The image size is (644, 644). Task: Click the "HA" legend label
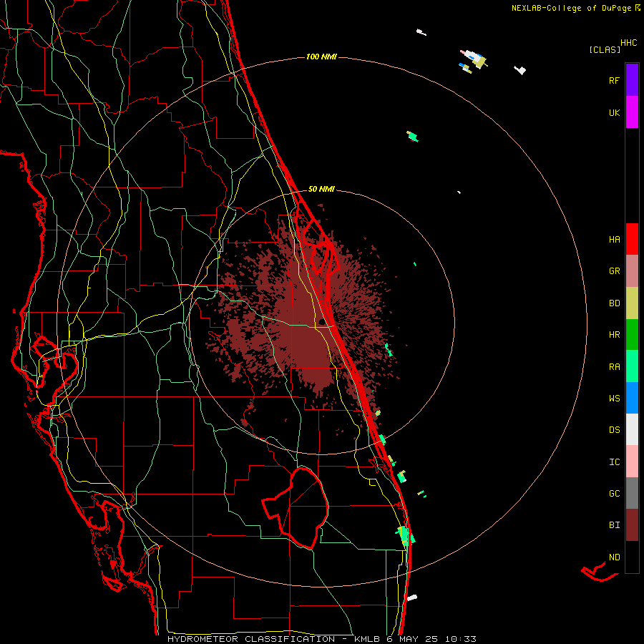614,240
